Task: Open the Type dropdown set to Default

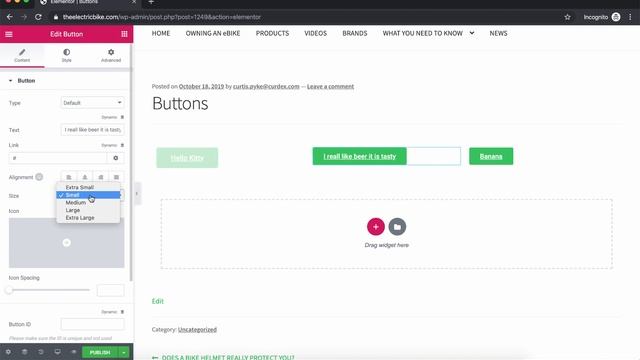Action: point(92,103)
